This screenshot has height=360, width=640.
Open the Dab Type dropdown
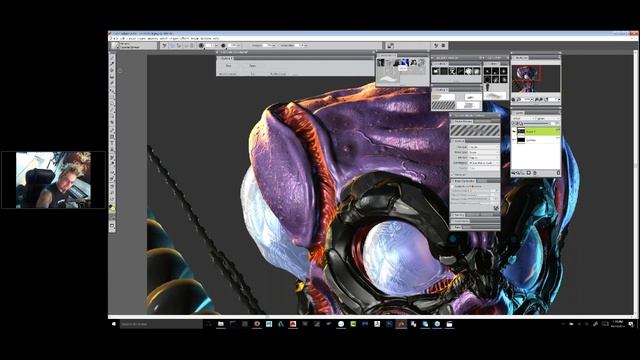pyautogui.click(x=484, y=147)
